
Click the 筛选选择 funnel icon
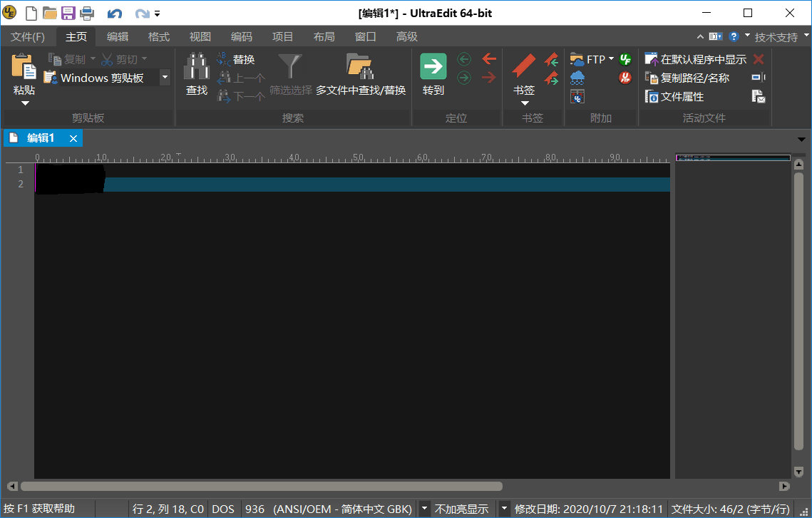pos(290,66)
